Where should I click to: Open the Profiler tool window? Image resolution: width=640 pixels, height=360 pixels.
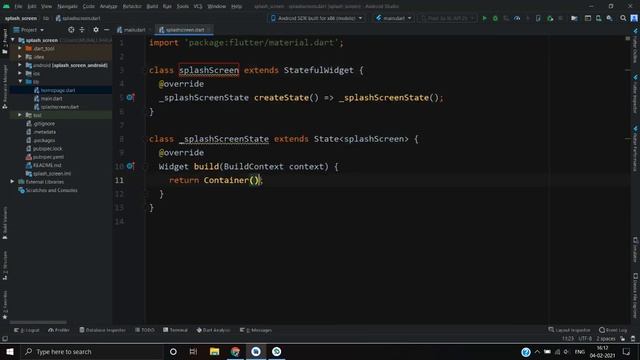click(59, 330)
